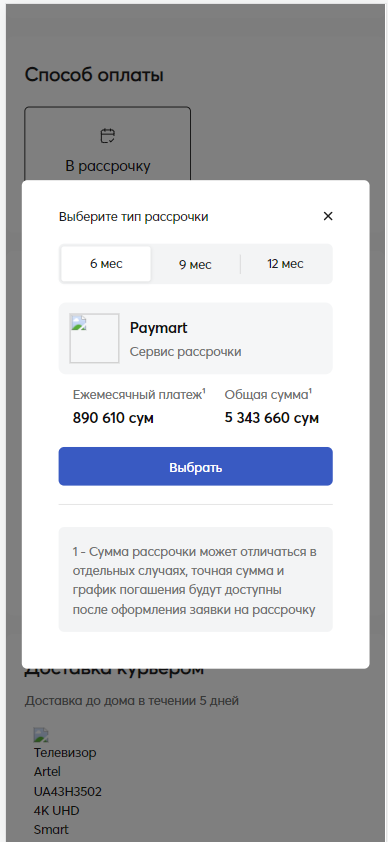This screenshot has width=388, height=842.
Task: Click the Способ оплаты heading
Action: pyautogui.click(x=94, y=75)
